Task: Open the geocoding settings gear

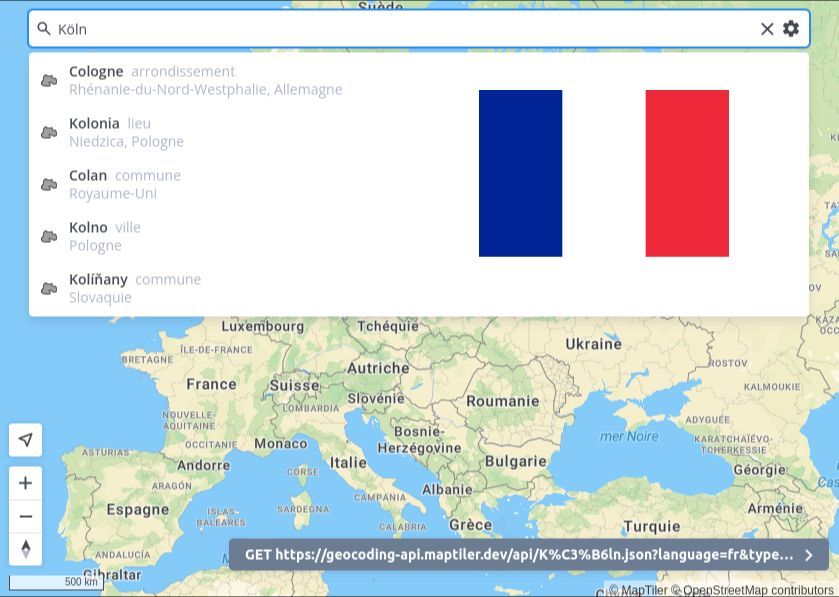Action: 791,29
